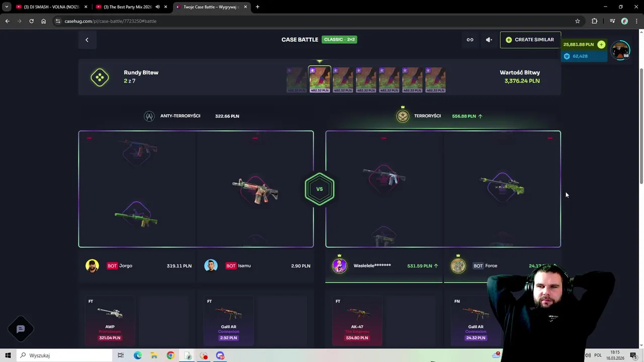This screenshot has width=644, height=362.
Task: Open Wasielele player avatar
Action: coord(340,265)
